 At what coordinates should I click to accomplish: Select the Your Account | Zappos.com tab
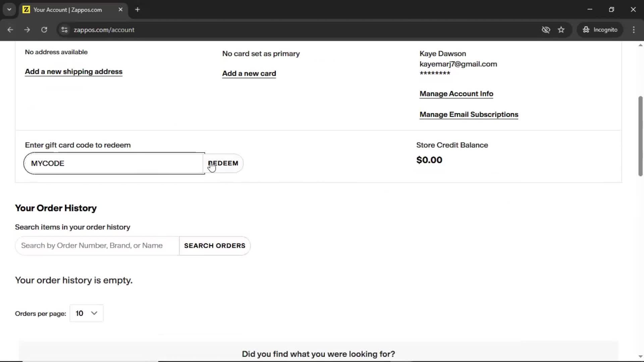click(73, 10)
